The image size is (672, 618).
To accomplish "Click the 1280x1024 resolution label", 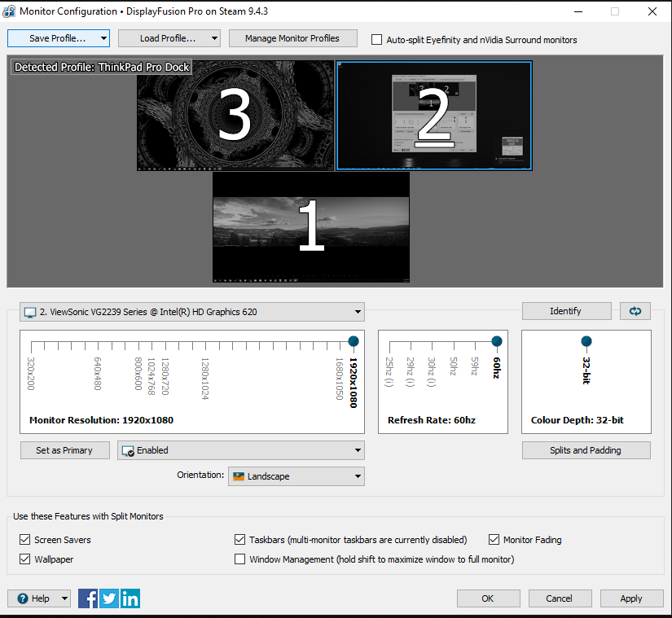I will [205, 379].
